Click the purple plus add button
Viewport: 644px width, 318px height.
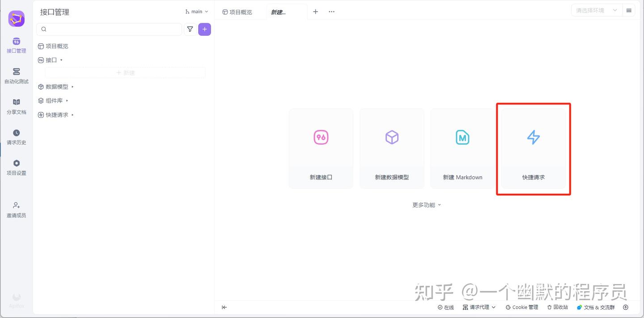[x=204, y=29]
